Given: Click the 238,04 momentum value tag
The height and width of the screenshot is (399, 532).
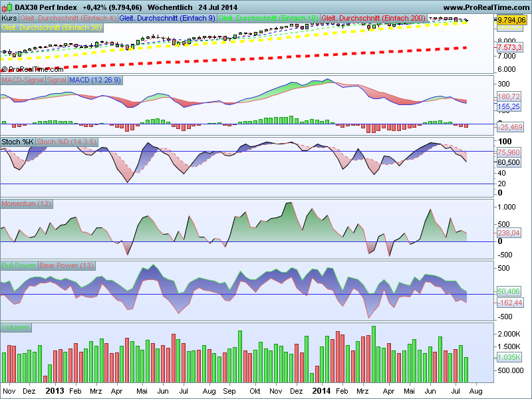Looking at the screenshot, I should tap(509, 233).
